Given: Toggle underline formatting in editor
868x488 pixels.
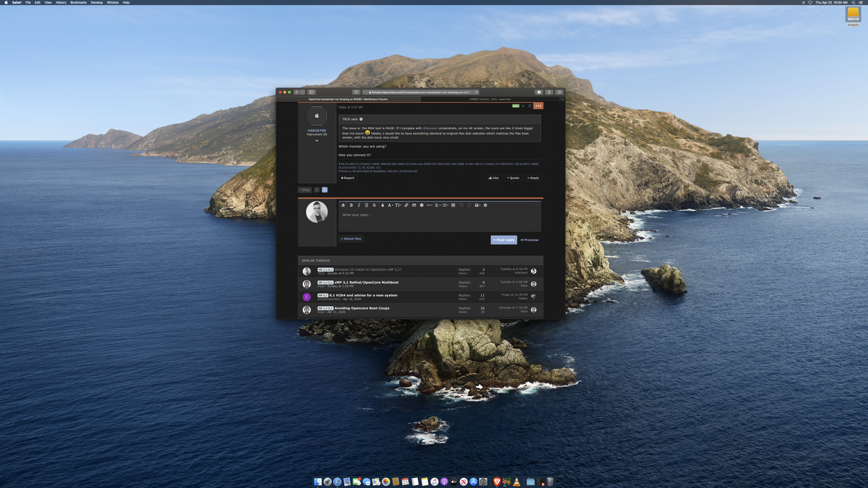Looking at the screenshot, I should (x=366, y=205).
